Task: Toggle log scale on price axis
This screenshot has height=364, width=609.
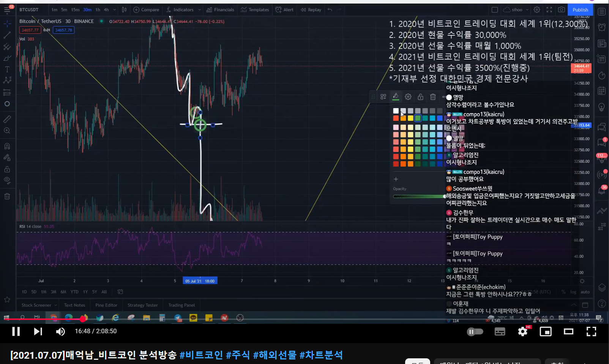Action: (x=573, y=292)
